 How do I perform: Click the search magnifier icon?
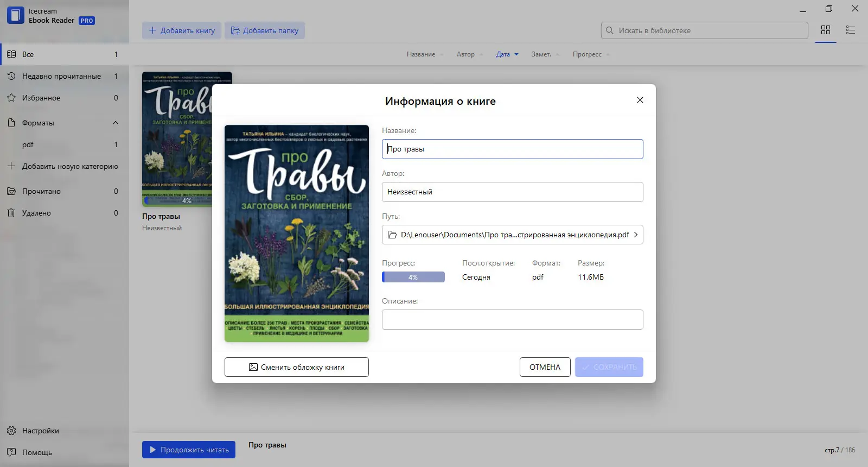pos(610,30)
